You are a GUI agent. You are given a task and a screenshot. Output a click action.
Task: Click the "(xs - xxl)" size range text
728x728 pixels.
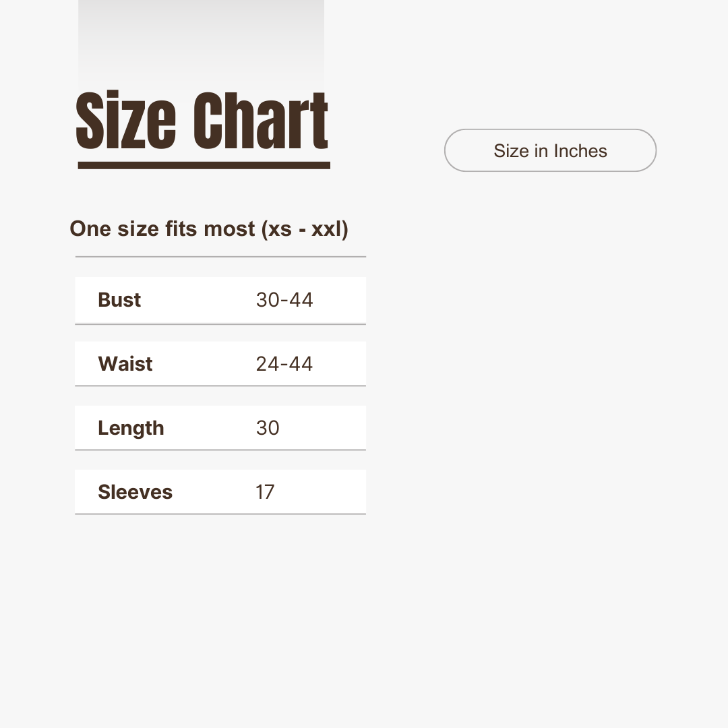[x=305, y=229]
